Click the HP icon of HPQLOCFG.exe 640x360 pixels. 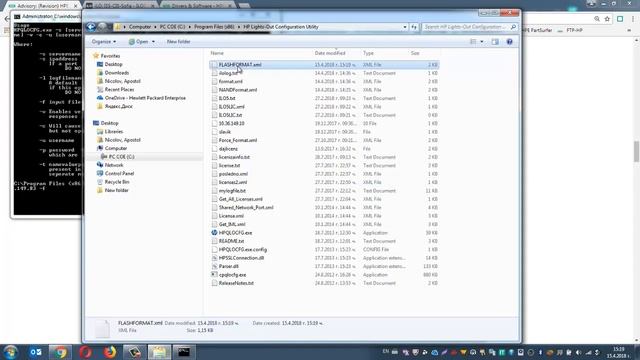(x=214, y=233)
